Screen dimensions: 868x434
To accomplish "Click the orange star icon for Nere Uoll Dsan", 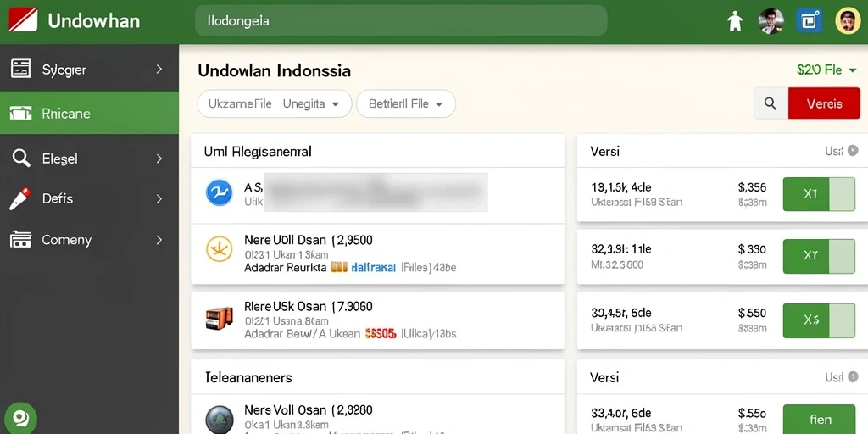I will (x=220, y=248).
